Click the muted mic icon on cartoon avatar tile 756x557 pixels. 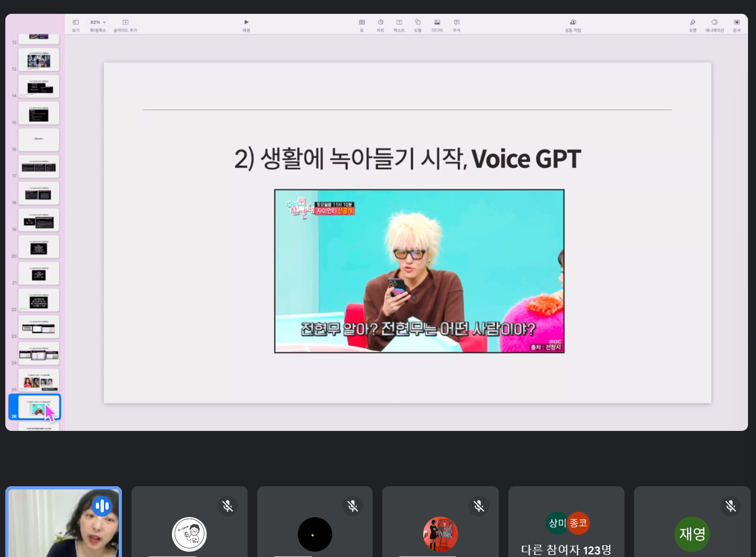point(227,506)
